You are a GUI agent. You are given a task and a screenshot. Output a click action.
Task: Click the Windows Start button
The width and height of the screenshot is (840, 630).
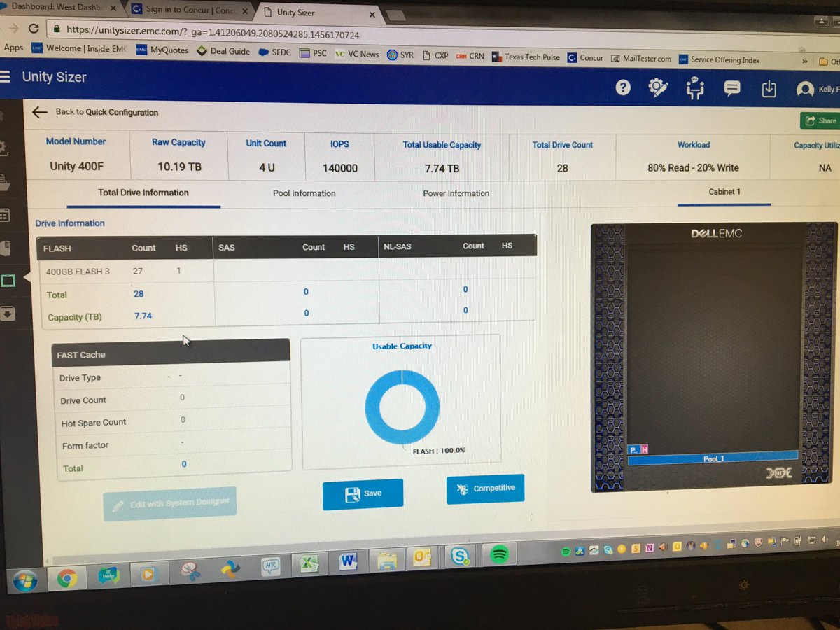24,580
